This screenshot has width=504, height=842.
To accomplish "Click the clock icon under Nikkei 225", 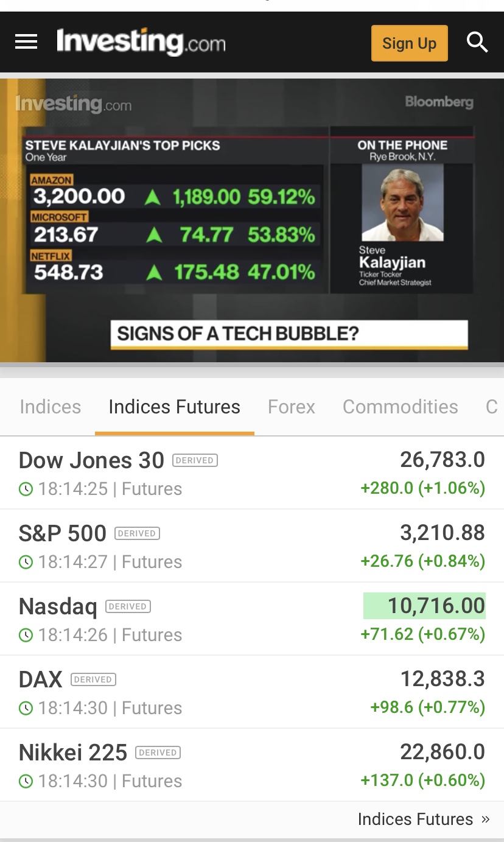I will pyautogui.click(x=26, y=781).
